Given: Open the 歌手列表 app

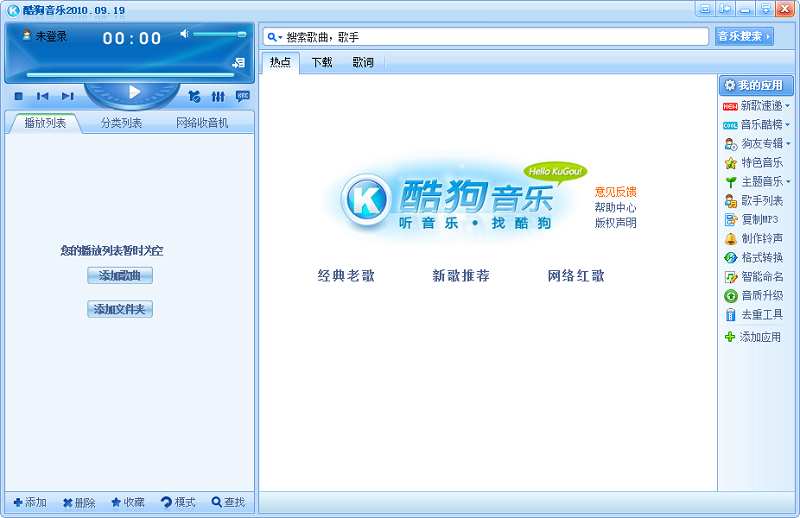Looking at the screenshot, I should (754, 201).
